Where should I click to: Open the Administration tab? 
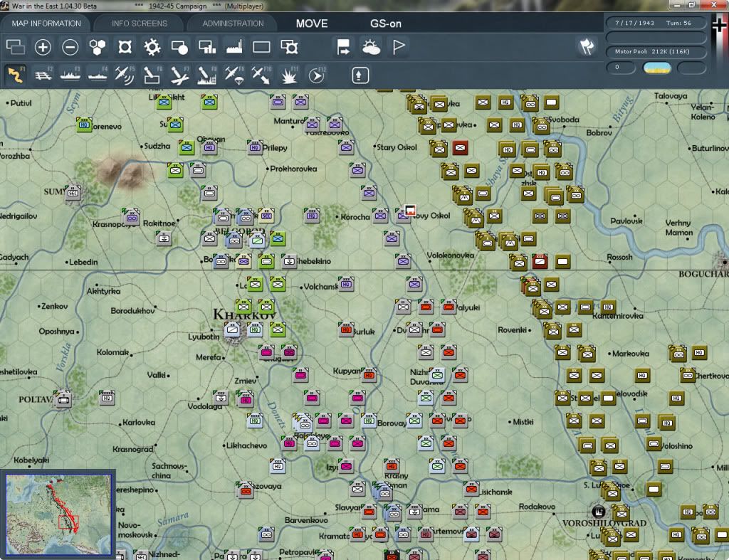click(233, 23)
